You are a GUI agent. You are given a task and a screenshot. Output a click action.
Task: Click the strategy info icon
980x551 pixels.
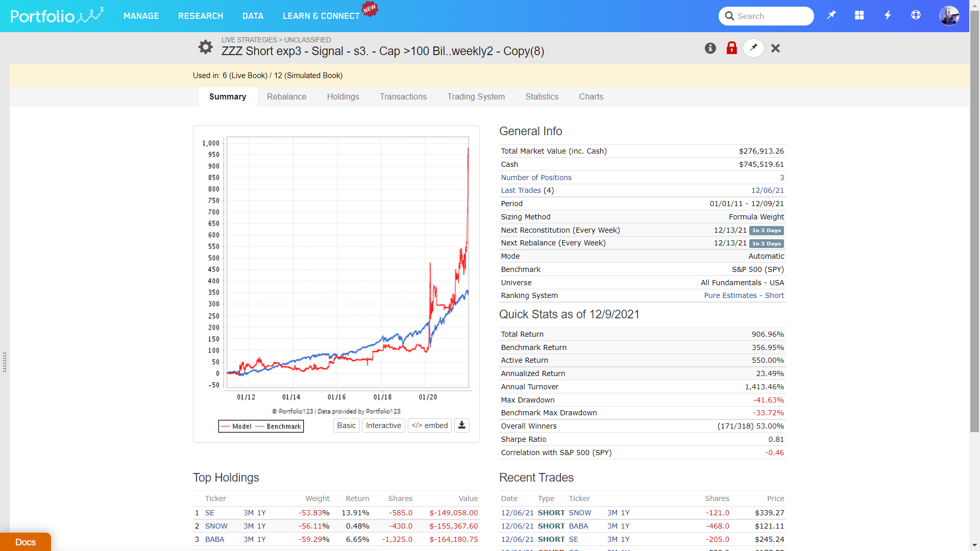(710, 48)
